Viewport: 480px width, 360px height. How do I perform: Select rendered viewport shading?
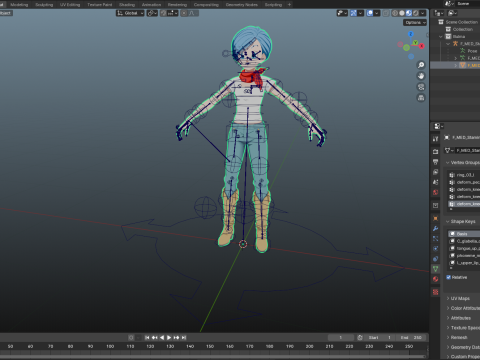pyautogui.click(x=416, y=13)
